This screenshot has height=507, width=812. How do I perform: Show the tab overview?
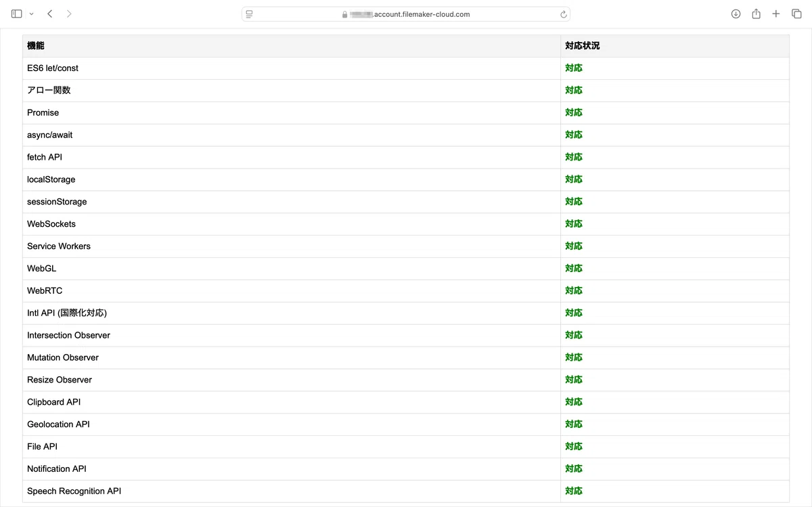click(x=796, y=14)
